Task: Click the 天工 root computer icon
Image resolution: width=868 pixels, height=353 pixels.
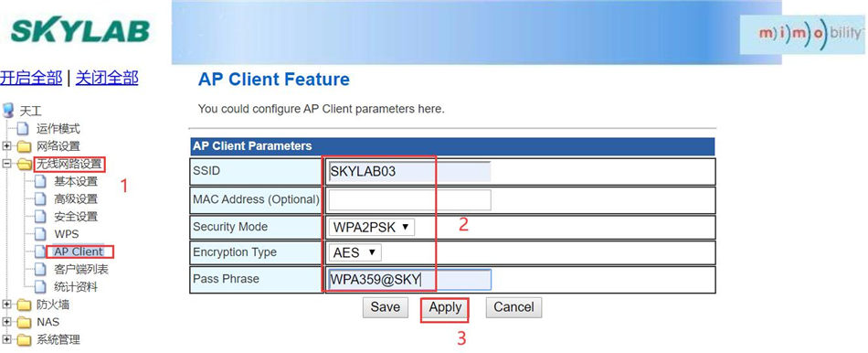Action: coord(7,111)
